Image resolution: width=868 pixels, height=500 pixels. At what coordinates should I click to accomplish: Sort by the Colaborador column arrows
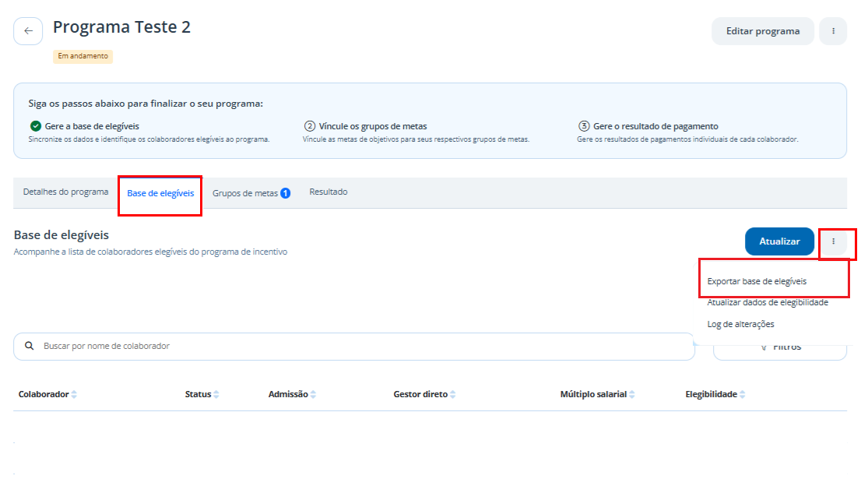[74, 394]
